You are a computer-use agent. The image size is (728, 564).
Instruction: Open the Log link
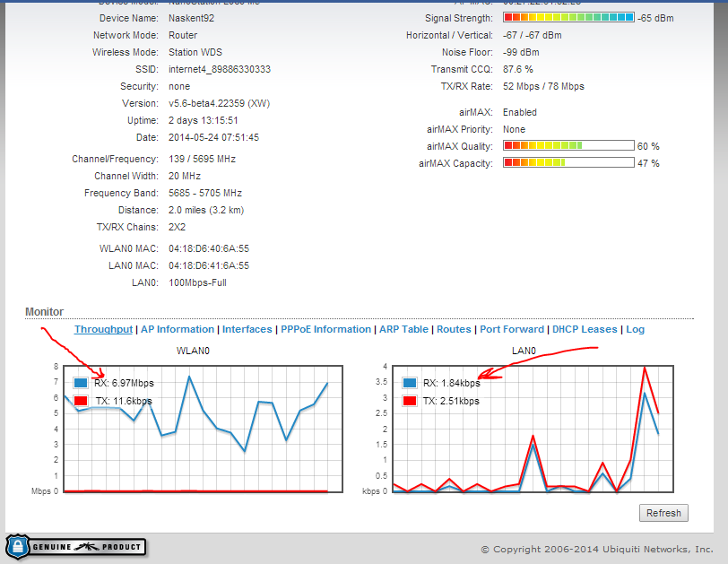[635, 329]
